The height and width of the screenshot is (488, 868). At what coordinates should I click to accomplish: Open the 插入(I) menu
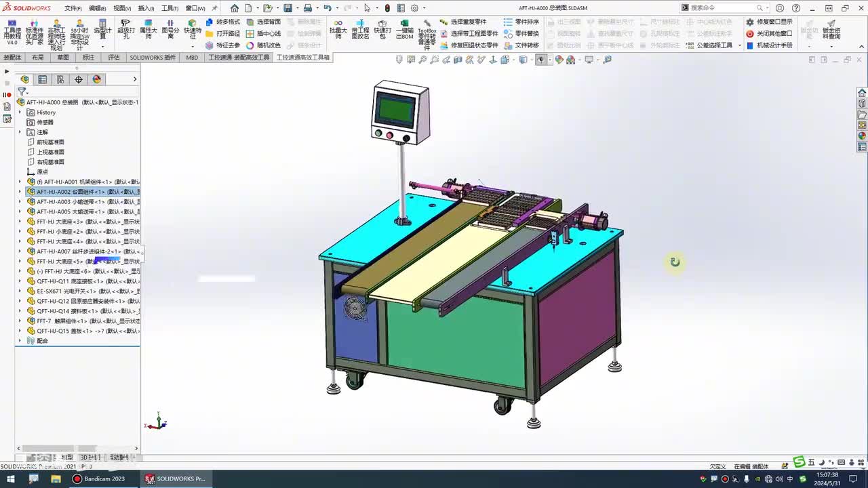146,8
